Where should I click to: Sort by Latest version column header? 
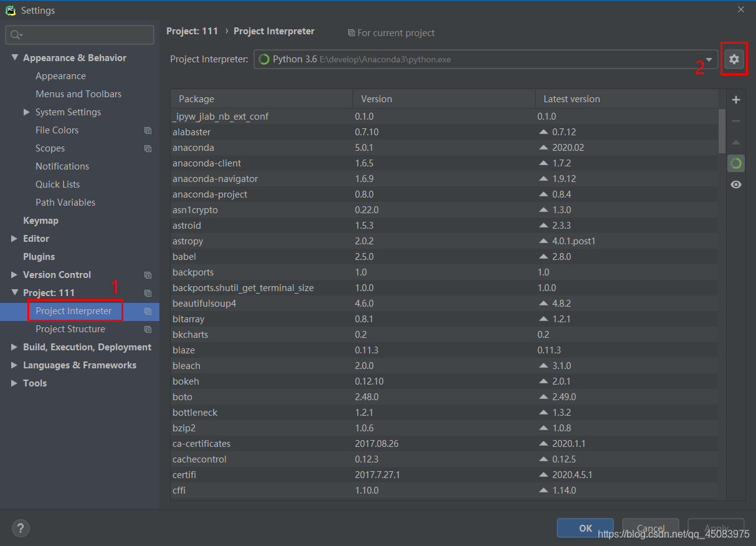click(x=626, y=98)
